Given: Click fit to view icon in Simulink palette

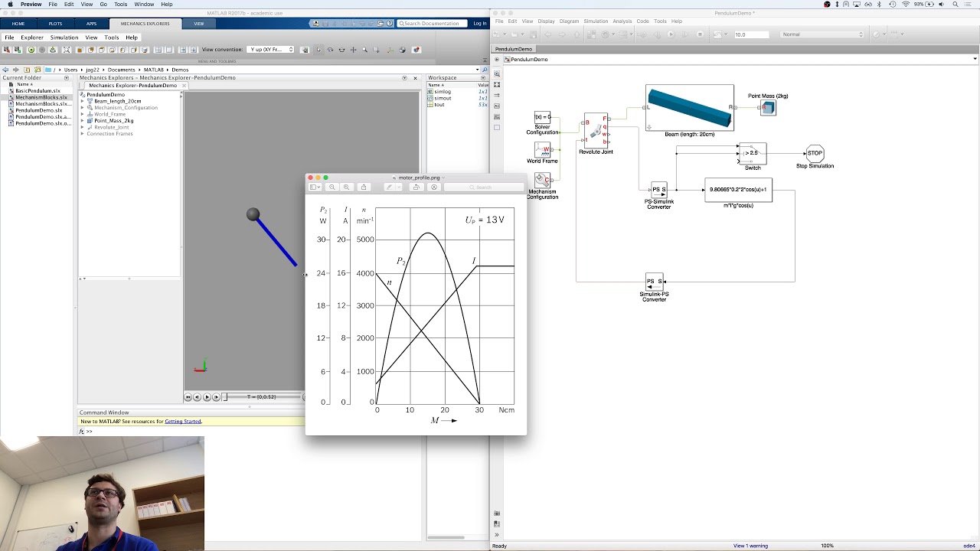Looking at the screenshot, I should click(x=497, y=85).
